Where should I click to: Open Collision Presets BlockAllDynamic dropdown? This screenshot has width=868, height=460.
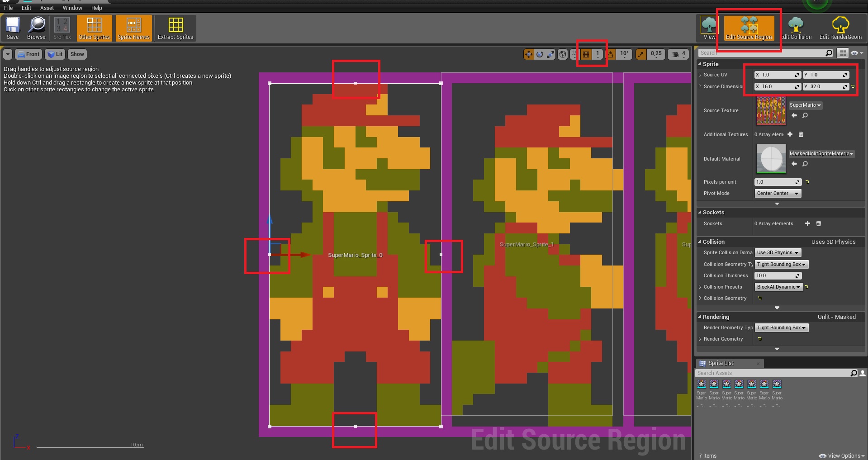778,287
